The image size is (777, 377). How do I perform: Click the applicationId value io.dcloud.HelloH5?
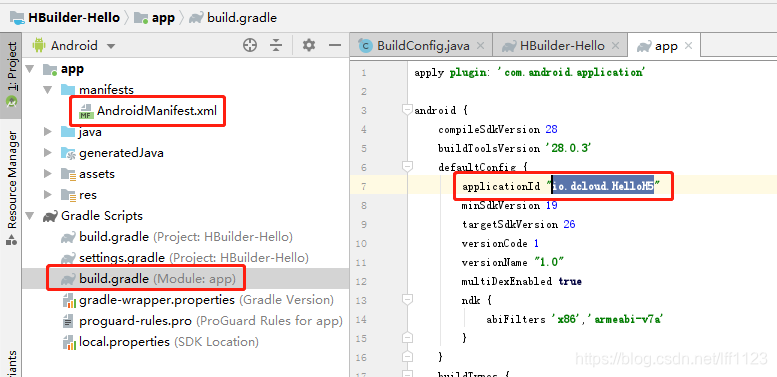point(603,186)
